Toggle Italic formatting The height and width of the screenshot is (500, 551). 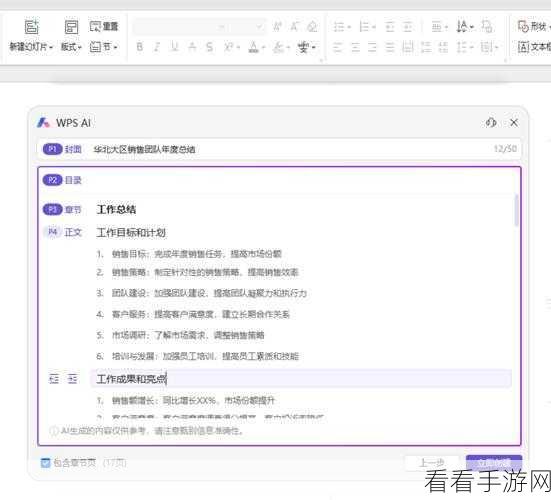[x=157, y=47]
